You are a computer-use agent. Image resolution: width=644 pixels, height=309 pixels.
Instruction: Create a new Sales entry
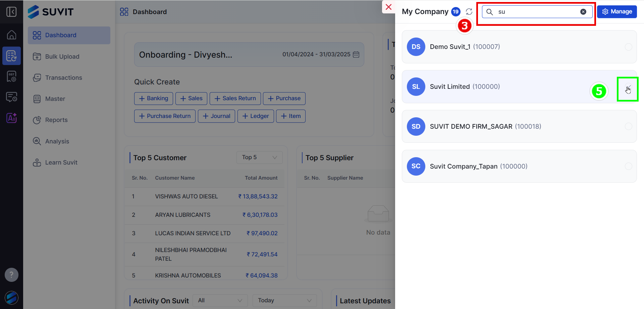click(191, 99)
